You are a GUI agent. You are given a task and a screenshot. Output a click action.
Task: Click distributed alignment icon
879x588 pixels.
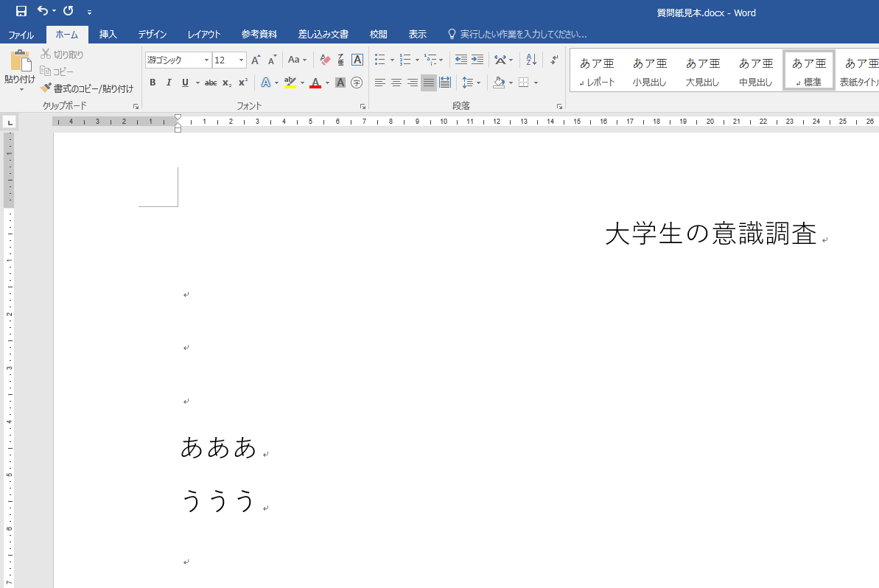pyautogui.click(x=445, y=83)
